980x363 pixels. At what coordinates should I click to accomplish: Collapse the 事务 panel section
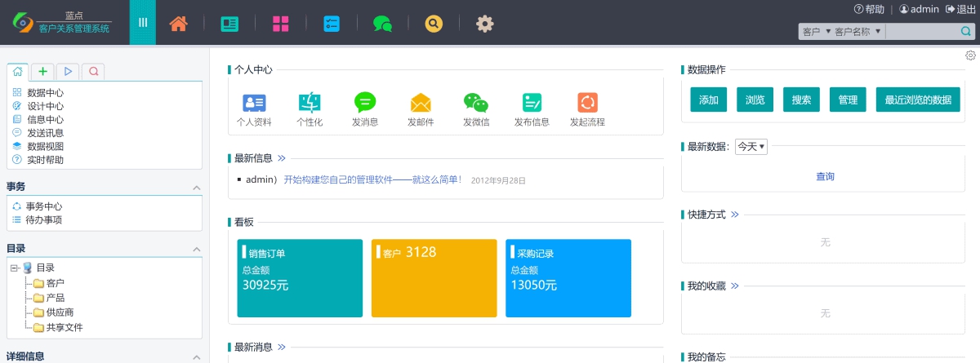[x=196, y=188]
